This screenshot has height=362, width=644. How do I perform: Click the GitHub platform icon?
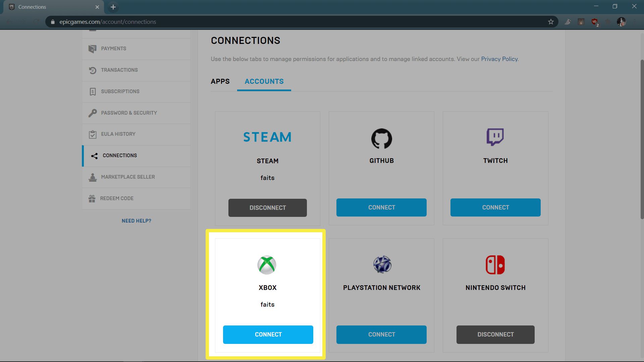(381, 138)
